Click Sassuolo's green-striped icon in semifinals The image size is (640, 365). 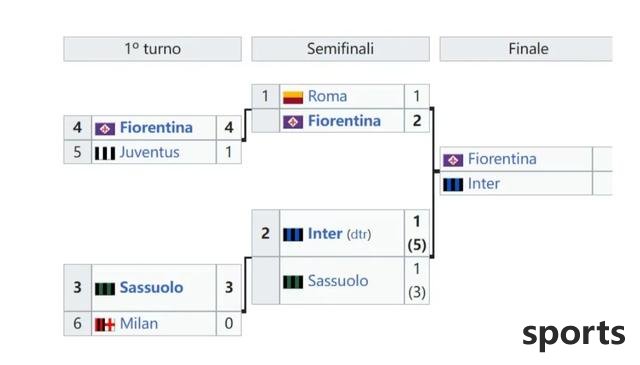pyautogui.click(x=293, y=282)
